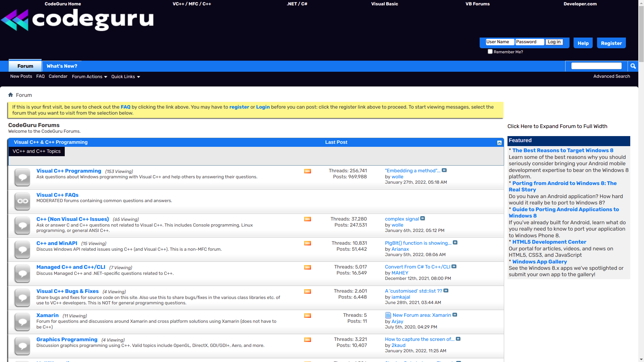The height and width of the screenshot is (362, 644).
Task: Click the scrollbar down arrow
Action: coord(641,359)
